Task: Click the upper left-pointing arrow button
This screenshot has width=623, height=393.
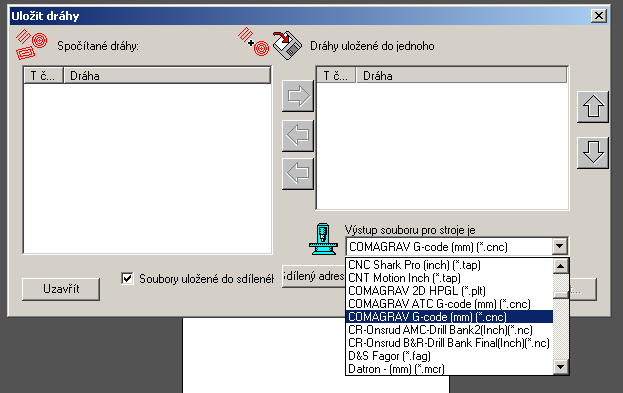Action: 298,135
